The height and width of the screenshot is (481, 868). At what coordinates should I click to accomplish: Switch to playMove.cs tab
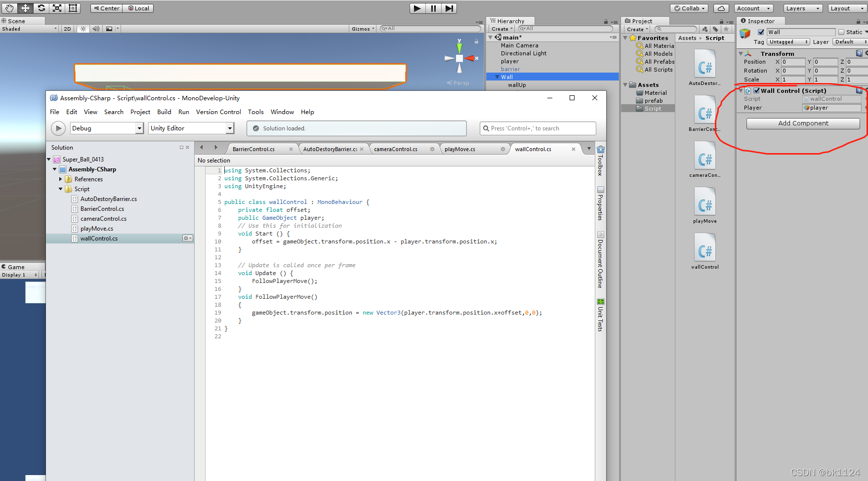[x=460, y=149]
